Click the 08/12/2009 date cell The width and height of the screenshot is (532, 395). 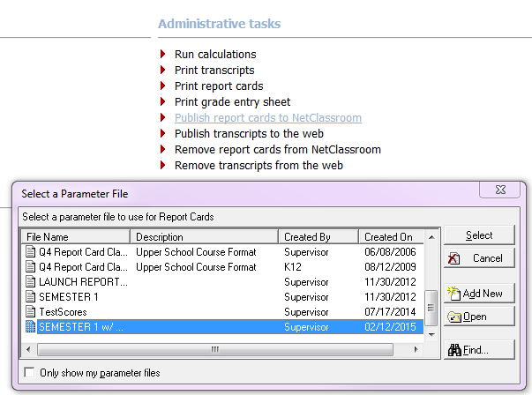tap(390, 267)
